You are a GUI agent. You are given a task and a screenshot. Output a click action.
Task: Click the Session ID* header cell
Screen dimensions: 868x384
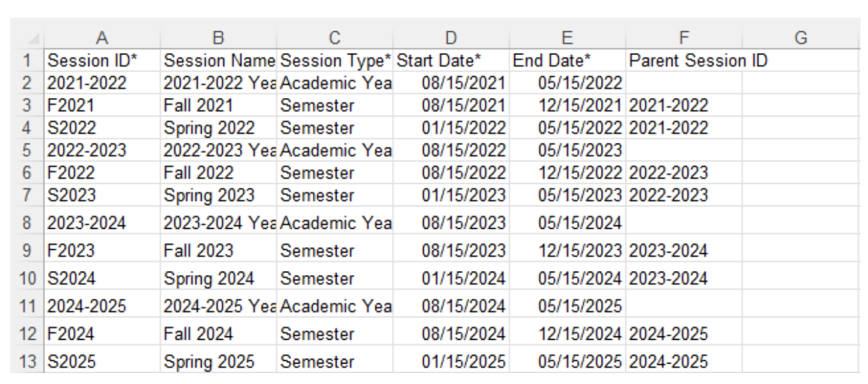point(103,61)
